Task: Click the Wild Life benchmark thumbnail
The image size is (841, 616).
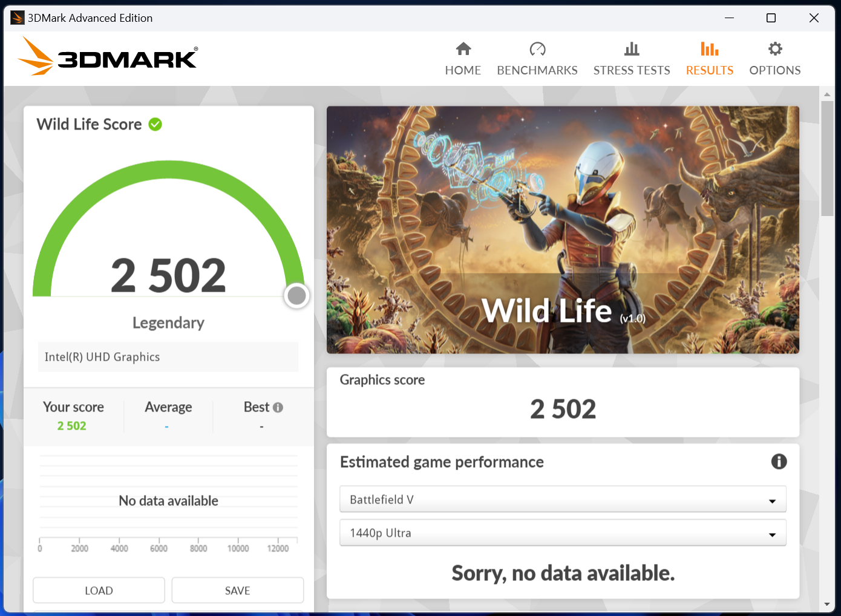Action: (x=563, y=230)
